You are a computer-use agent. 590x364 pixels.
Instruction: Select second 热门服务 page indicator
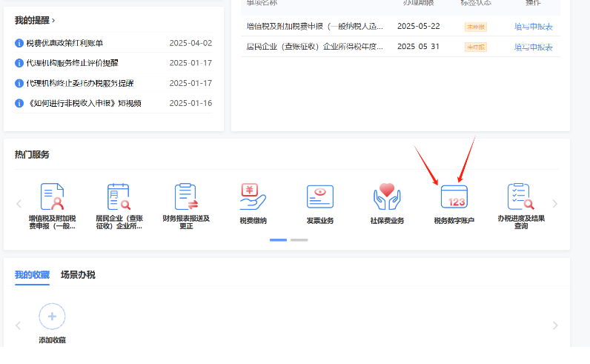299,239
